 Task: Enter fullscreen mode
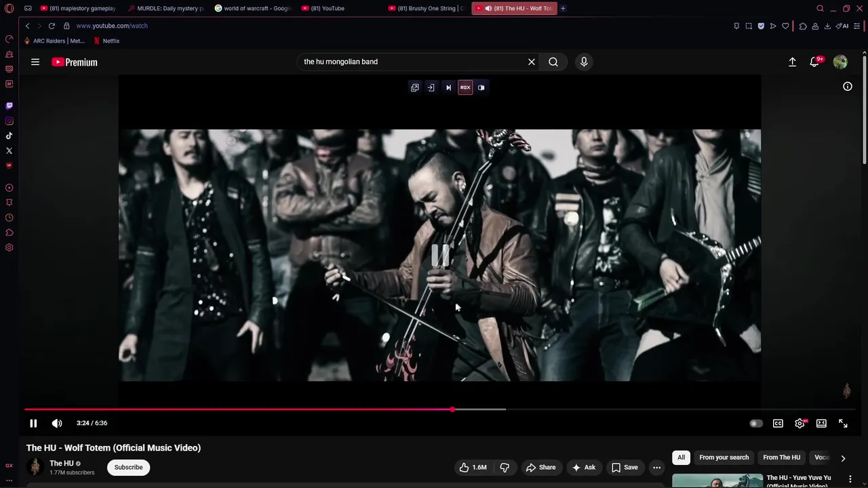843,423
